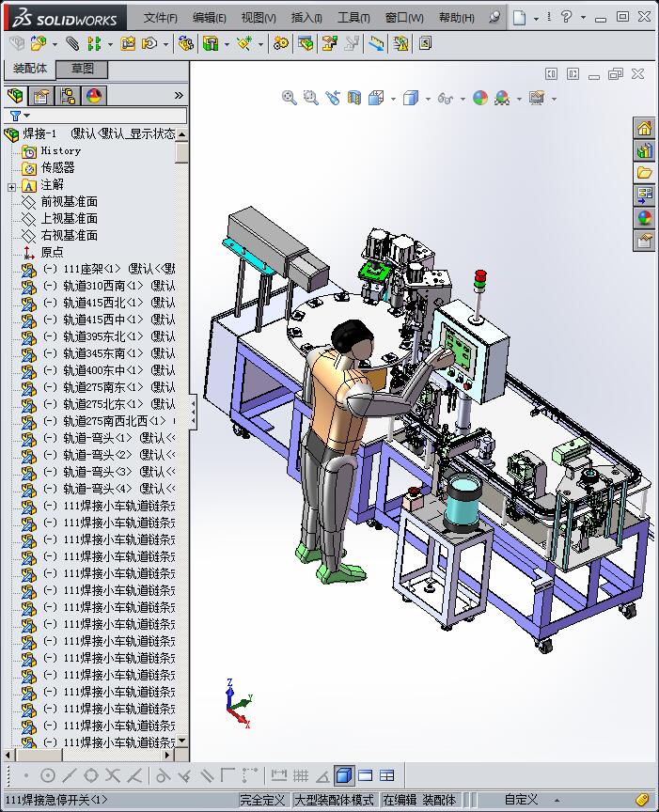This screenshot has width=659, height=812.
Task: Click the 自定义 units status bar entry
Action: [x=521, y=800]
